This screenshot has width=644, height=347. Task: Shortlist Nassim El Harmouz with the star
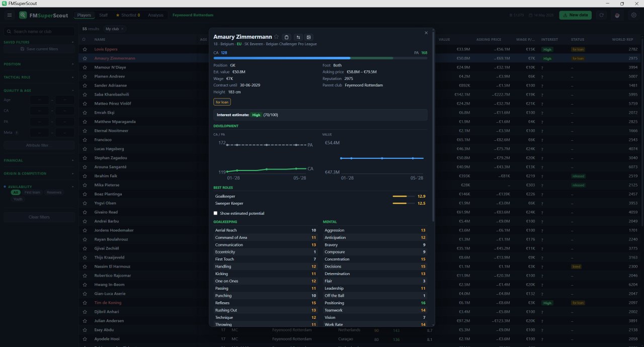[85, 267]
